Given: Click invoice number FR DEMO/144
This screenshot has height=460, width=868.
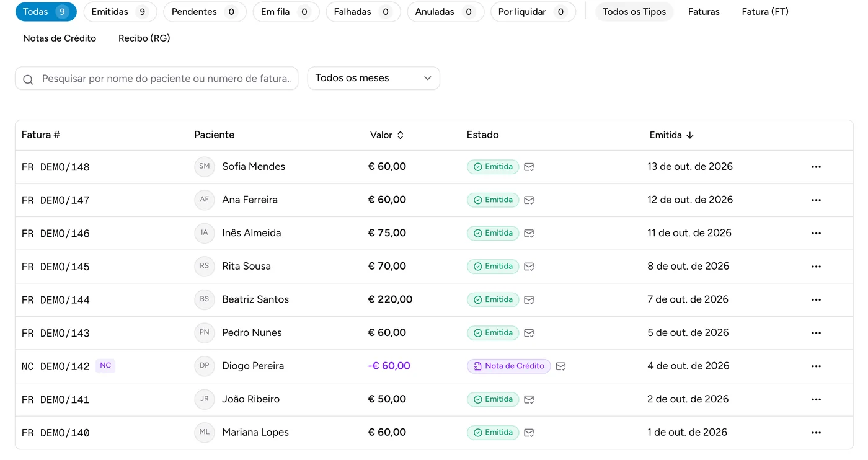Looking at the screenshot, I should 56,300.
